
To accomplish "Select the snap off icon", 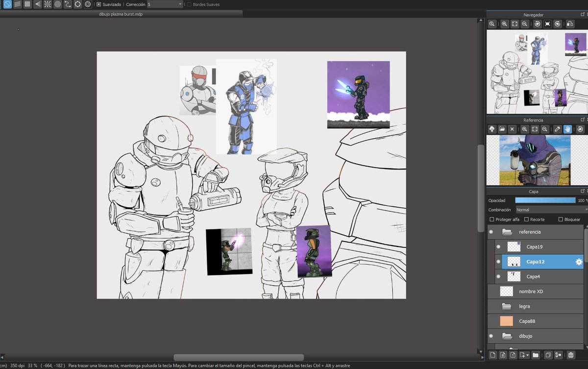I will tap(7, 4).
